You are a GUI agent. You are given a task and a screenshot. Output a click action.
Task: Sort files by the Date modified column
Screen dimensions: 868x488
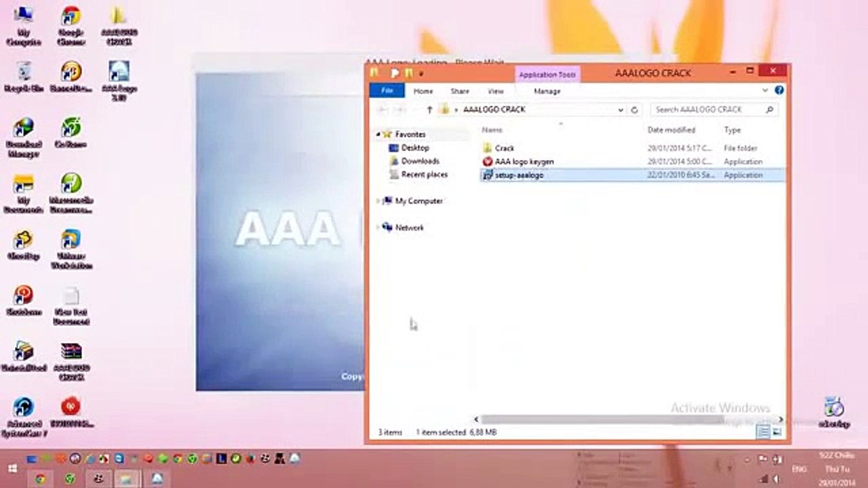tap(671, 129)
